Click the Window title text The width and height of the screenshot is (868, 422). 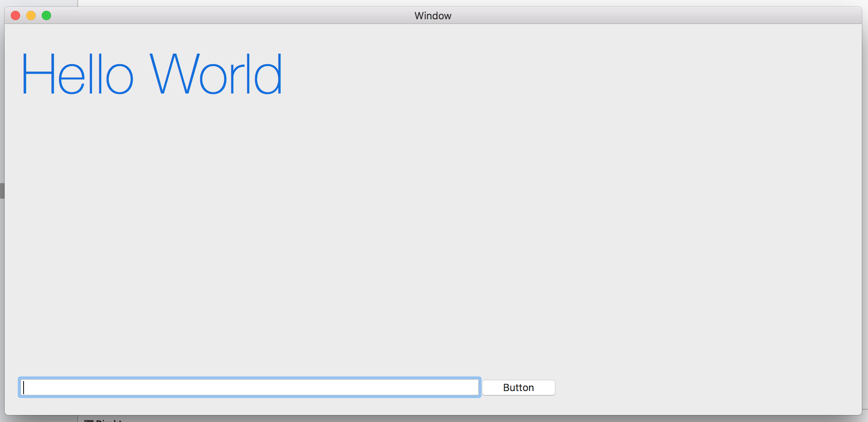click(432, 16)
